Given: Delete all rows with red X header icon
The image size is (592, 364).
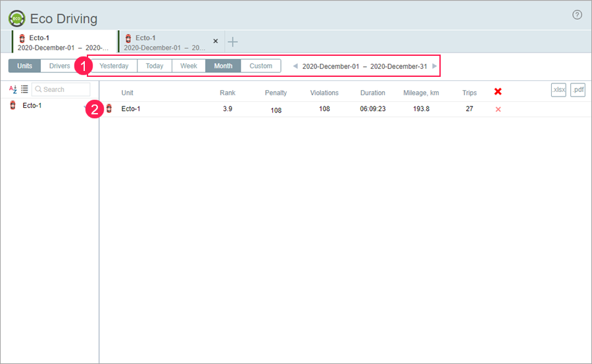Looking at the screenshot, I should pos(498,92).
